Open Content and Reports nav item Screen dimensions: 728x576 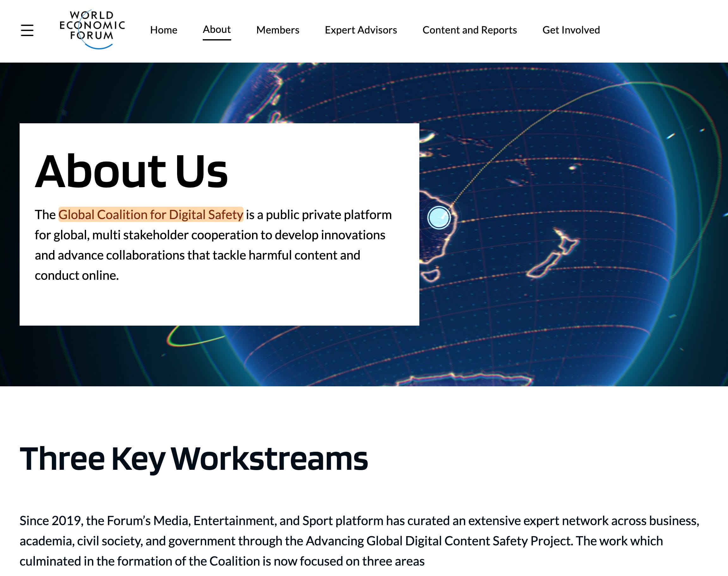tap(470, 30)
